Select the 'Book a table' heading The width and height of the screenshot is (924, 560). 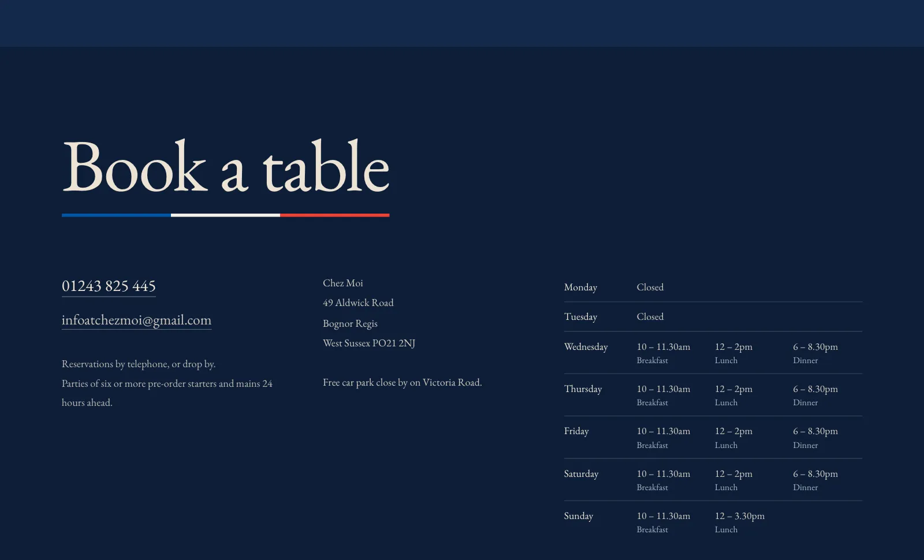click(226, 167)
